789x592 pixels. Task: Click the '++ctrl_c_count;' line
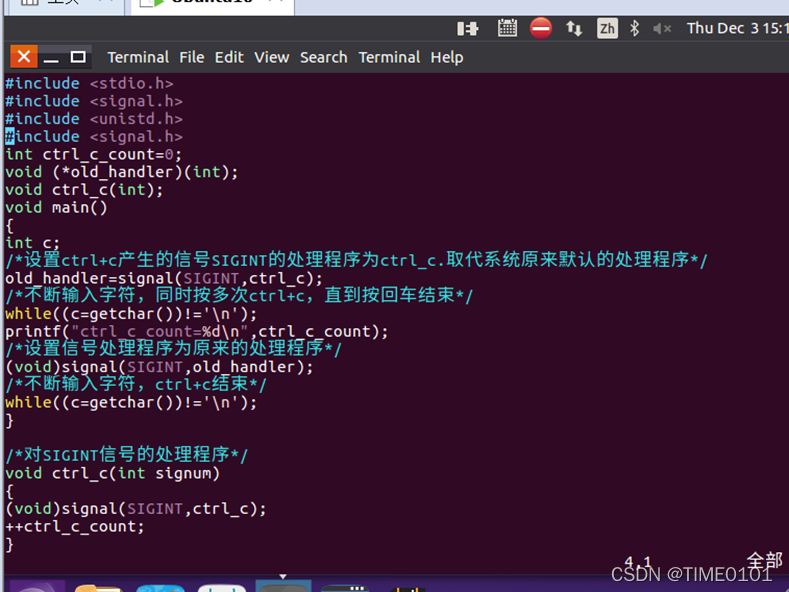click(74, 527)
